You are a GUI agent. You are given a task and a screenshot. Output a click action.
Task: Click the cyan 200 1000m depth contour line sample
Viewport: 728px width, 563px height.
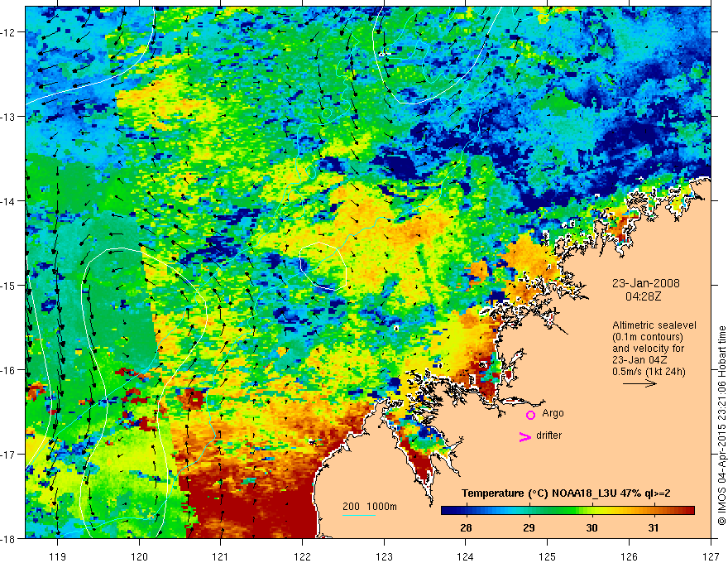click(359, 515)
